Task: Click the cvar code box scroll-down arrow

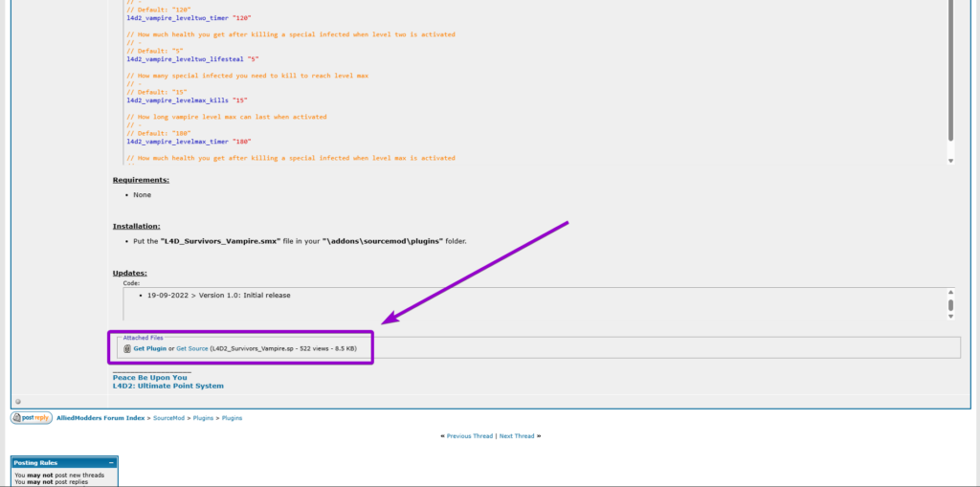Action: pos(950,161)
